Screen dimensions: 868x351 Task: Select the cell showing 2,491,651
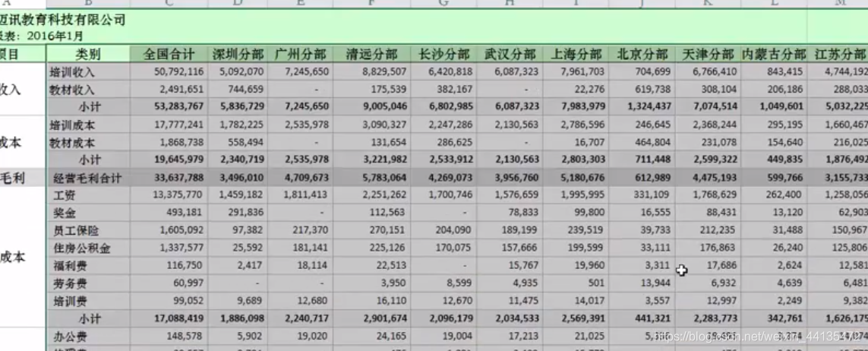click(169, 90)
